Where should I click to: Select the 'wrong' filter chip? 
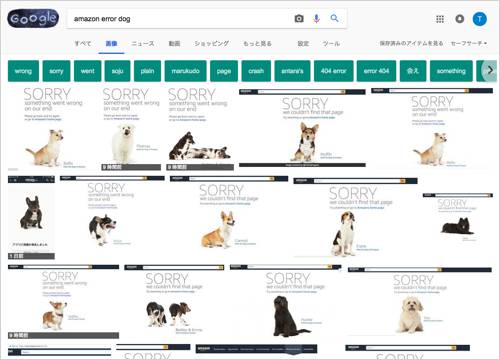23,71
